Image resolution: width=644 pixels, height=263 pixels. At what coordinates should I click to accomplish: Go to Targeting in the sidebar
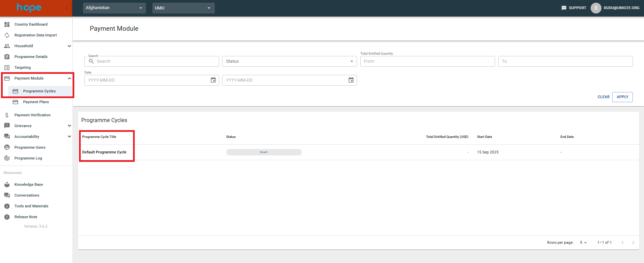pos(22,67)
